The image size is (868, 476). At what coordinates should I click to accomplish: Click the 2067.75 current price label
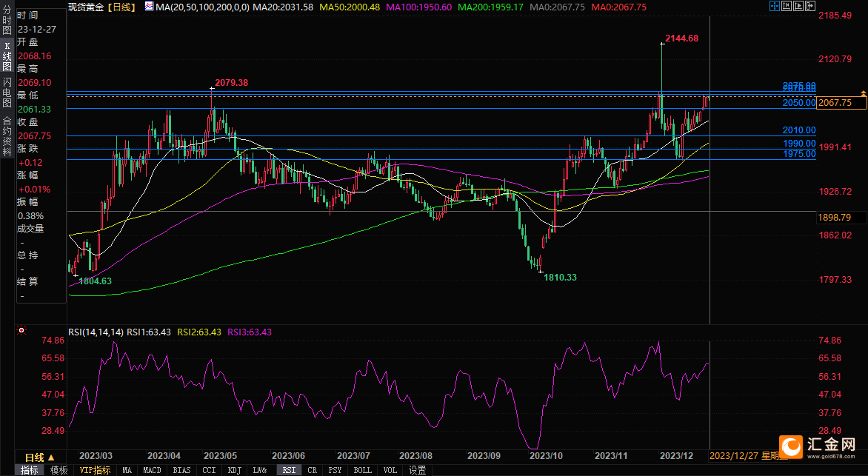click(841, 103)
